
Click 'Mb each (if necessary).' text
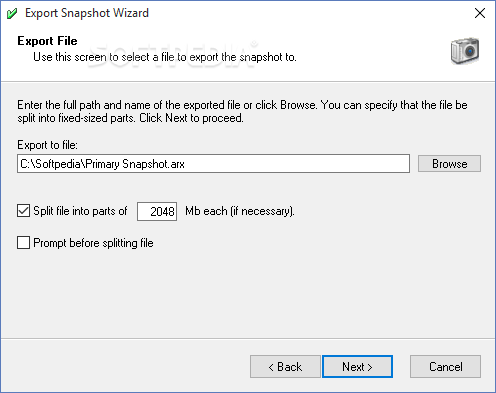[240, 211]
